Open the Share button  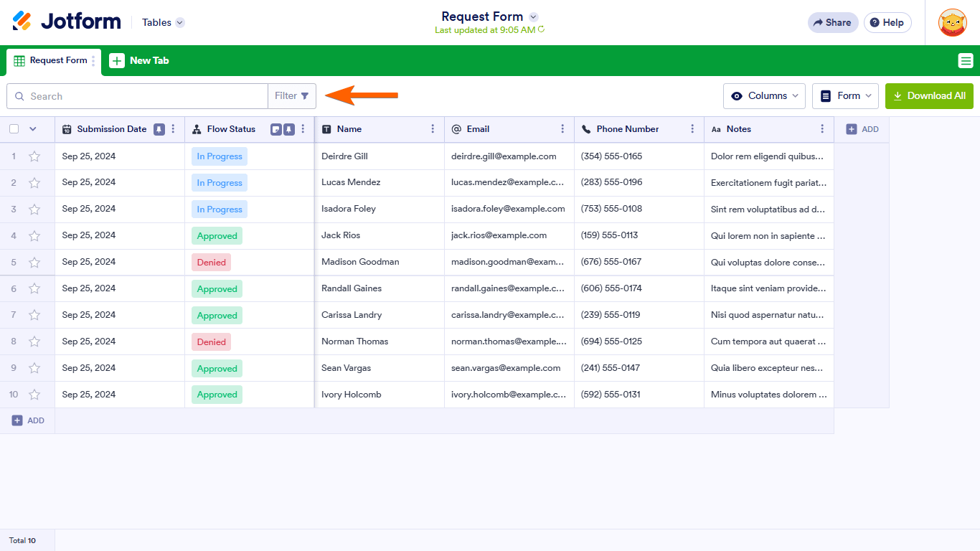pos(832,23)
